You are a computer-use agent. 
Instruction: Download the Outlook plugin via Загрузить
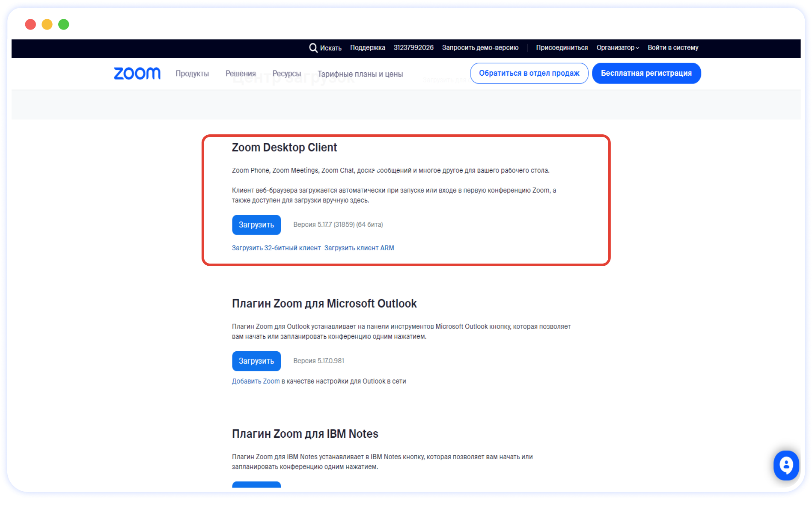(x=256, y=361)
